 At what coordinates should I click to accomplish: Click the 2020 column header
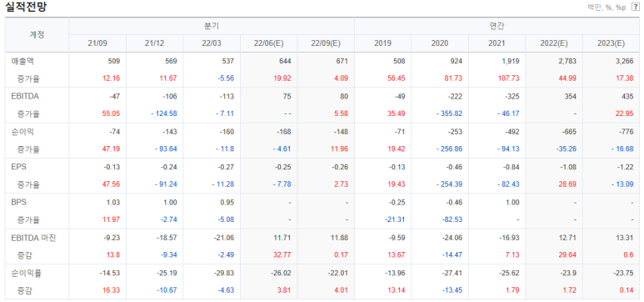click(x=440, y=43)
